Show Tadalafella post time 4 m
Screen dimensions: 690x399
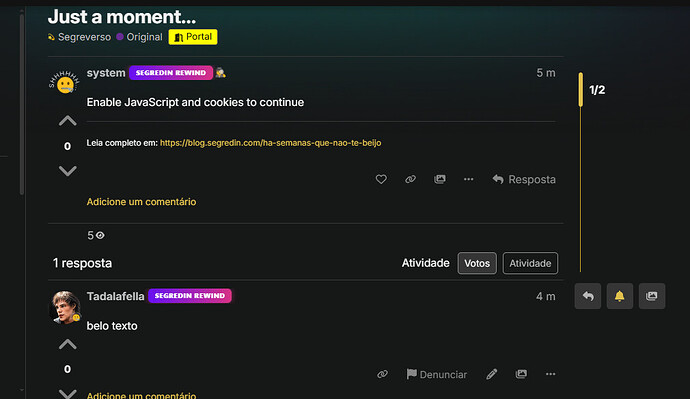(x=546, y=297)
